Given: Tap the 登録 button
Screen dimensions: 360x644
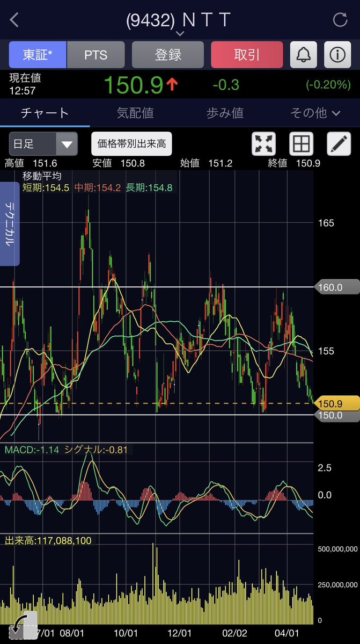Looking at the screenshot, I should [x=168, y=55].
